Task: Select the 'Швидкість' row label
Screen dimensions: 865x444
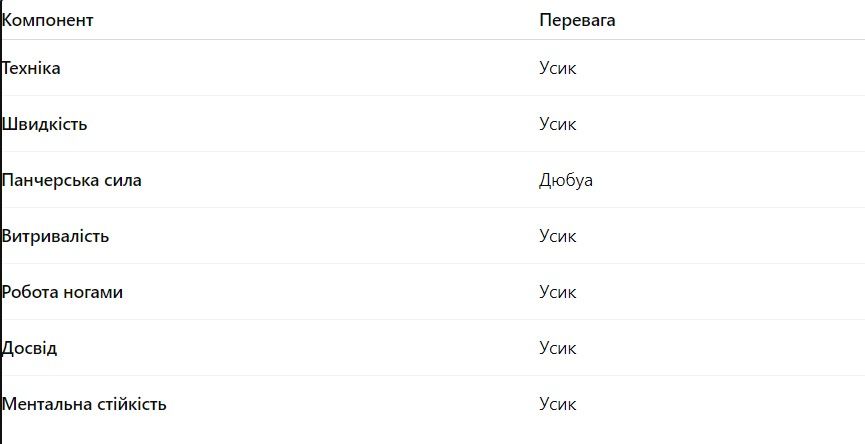Action: point(45,124)
